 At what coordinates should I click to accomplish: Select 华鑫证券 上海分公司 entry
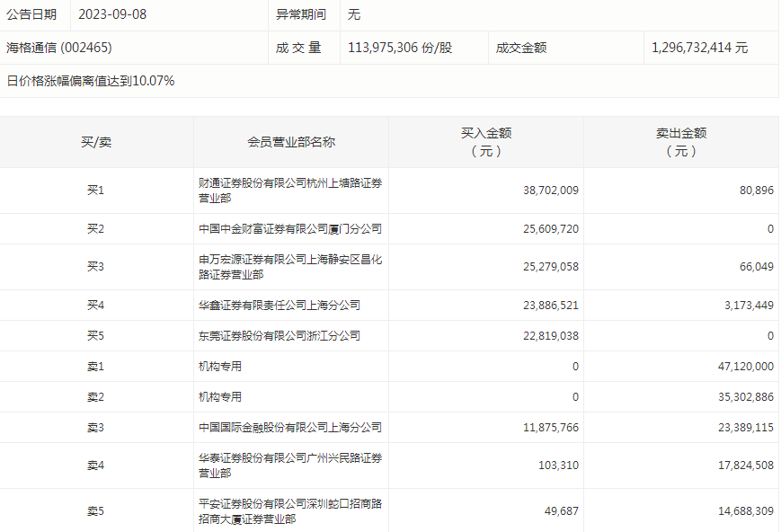click(x=280, y=306)
